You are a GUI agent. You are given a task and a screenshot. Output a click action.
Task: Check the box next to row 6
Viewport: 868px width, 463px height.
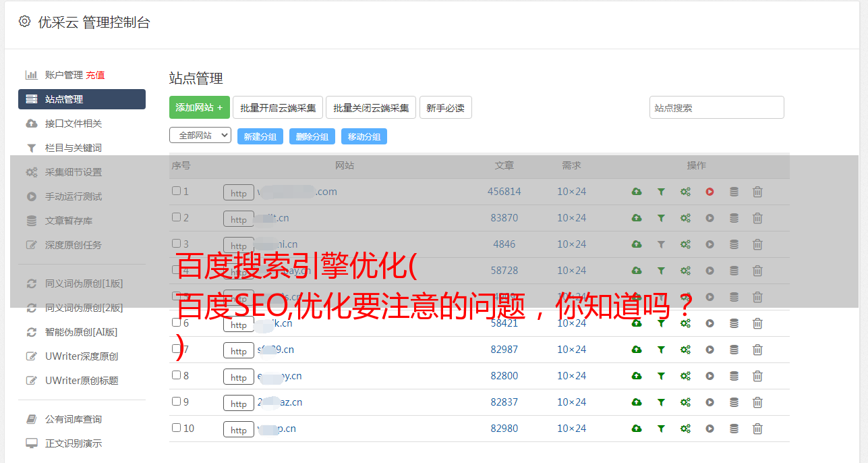pyautogui.click(x=176, y=323)
